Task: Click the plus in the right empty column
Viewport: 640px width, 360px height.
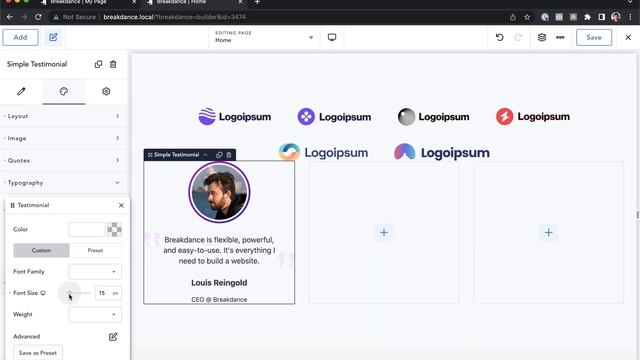Action: tap(548, 232)
